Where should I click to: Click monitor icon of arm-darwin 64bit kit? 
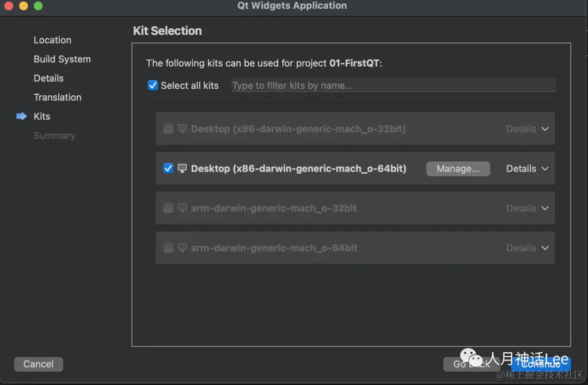182,248
